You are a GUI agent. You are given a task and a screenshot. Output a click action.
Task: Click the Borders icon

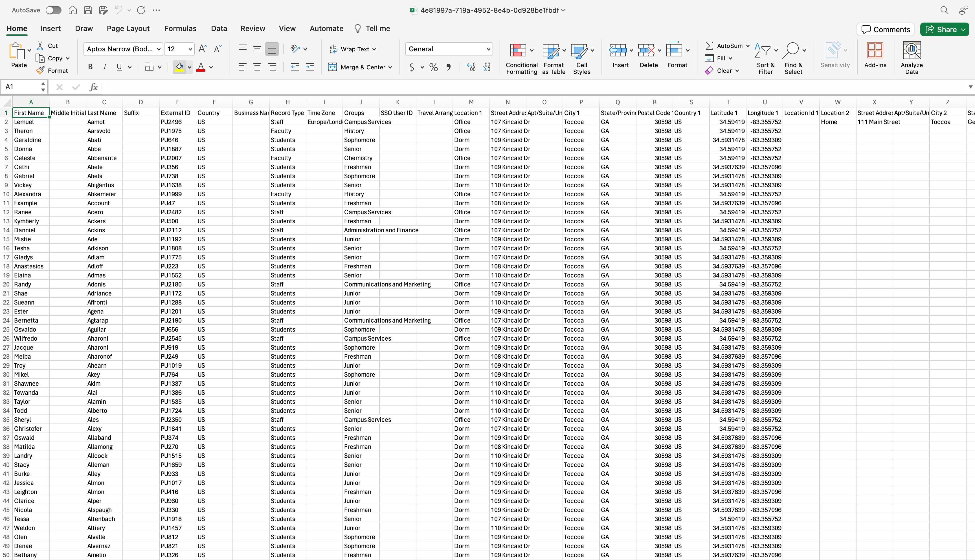pyautogui.click(x=149, y=67)
